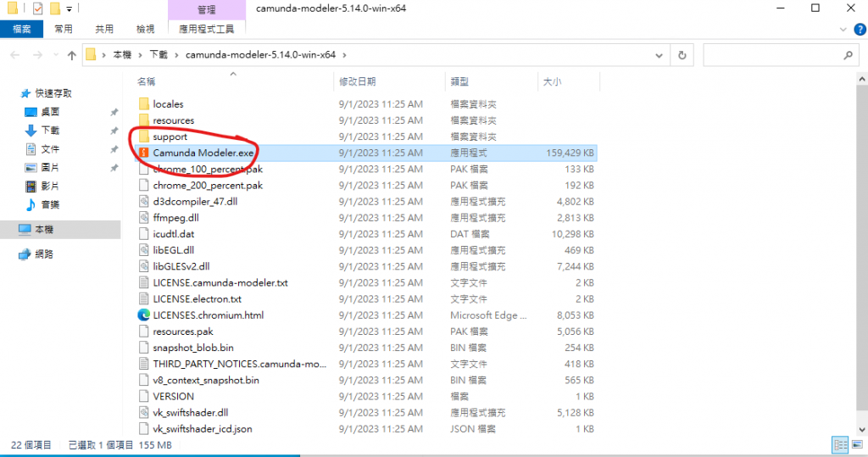The image size is (868, 457).
Task: Select the ffmpeg.dll file icon
Action: [x=144, y=218]
